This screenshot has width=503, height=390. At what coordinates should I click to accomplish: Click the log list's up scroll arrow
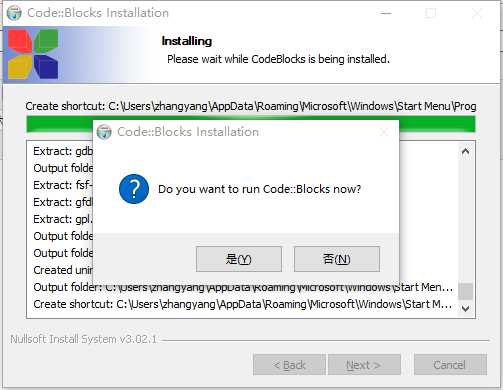coord(466,152)
